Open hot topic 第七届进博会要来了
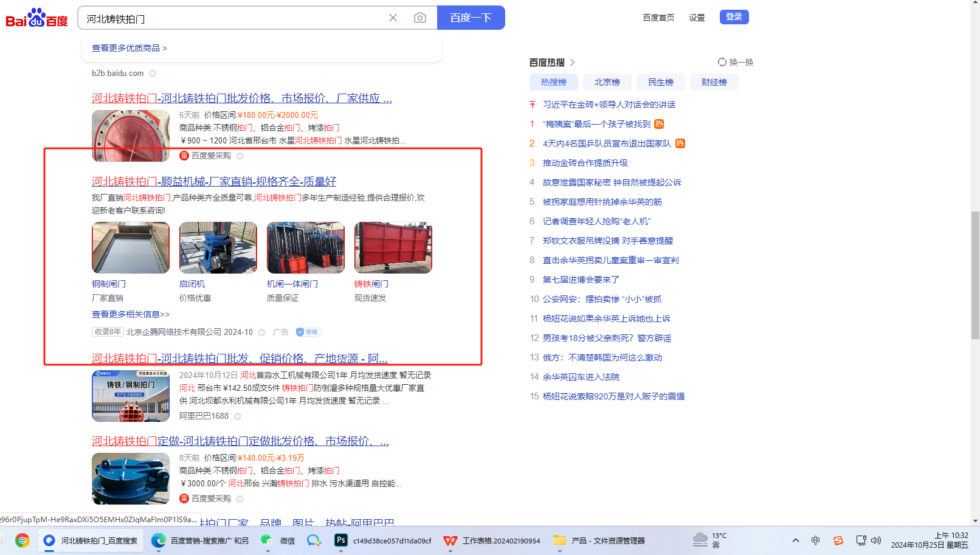This screenshot has height=555, width=980. pos(581,280)
